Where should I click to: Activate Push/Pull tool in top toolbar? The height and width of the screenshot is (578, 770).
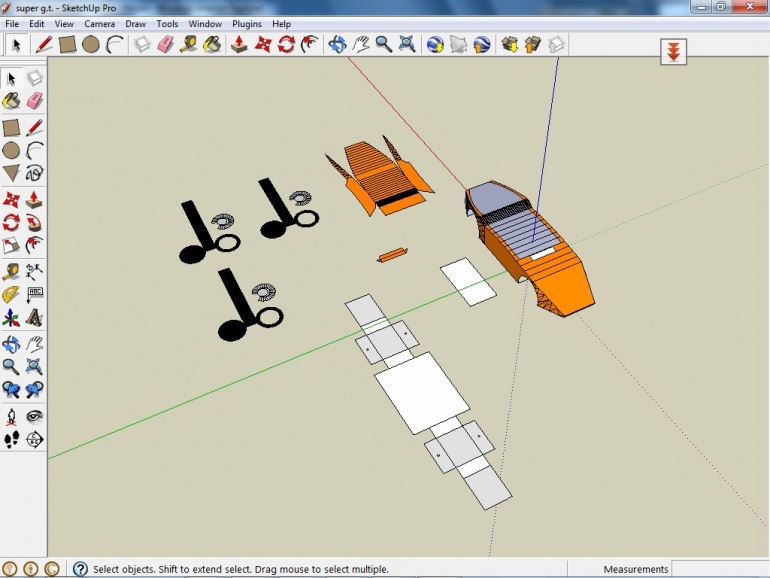[x=240, y=45]
